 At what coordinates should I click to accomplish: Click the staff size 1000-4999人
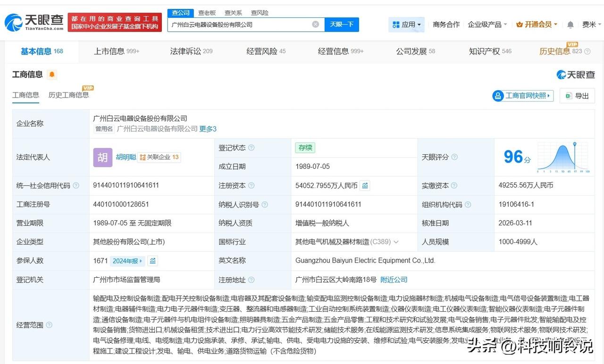518,242
